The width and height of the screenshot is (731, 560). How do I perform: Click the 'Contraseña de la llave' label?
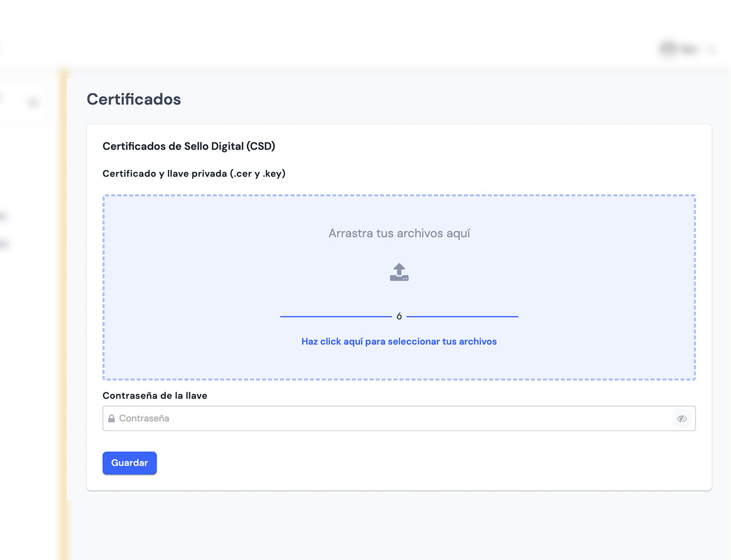point(154,395)
